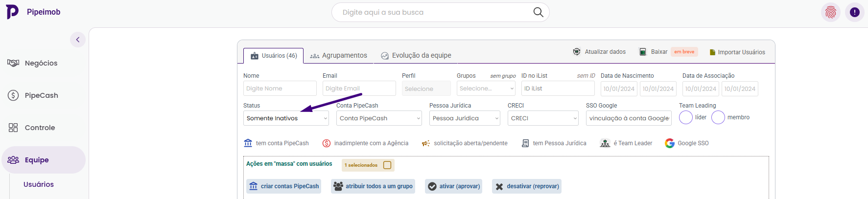Open the alert exclamation icon

[855, 12]
